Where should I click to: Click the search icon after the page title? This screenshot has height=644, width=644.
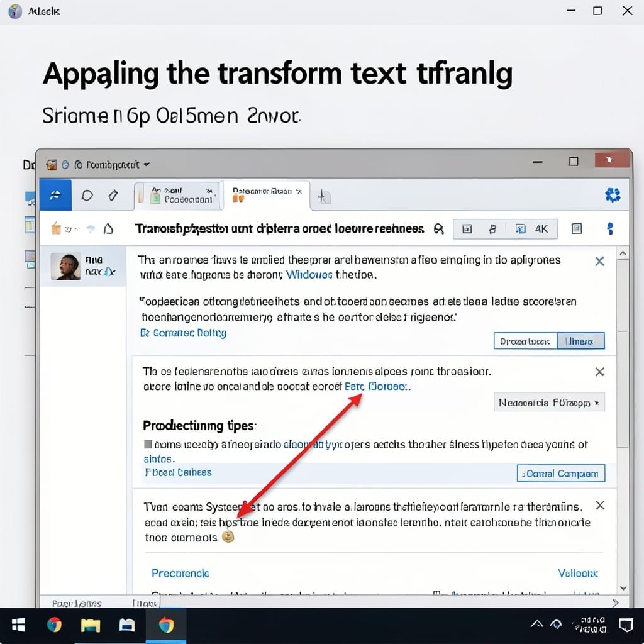438,229
